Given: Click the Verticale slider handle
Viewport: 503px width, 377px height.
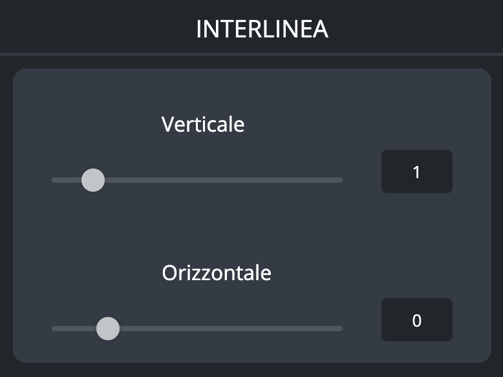Looking at the screenshot, I should 93,180.
